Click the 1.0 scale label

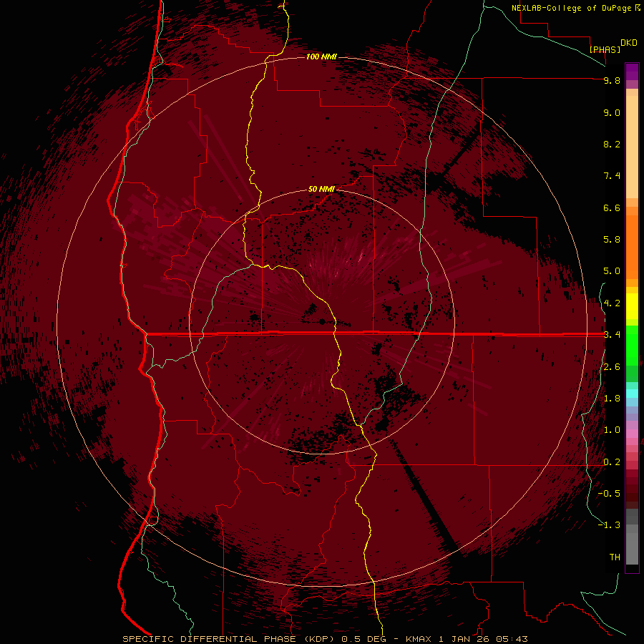click(x=612, y=430)
